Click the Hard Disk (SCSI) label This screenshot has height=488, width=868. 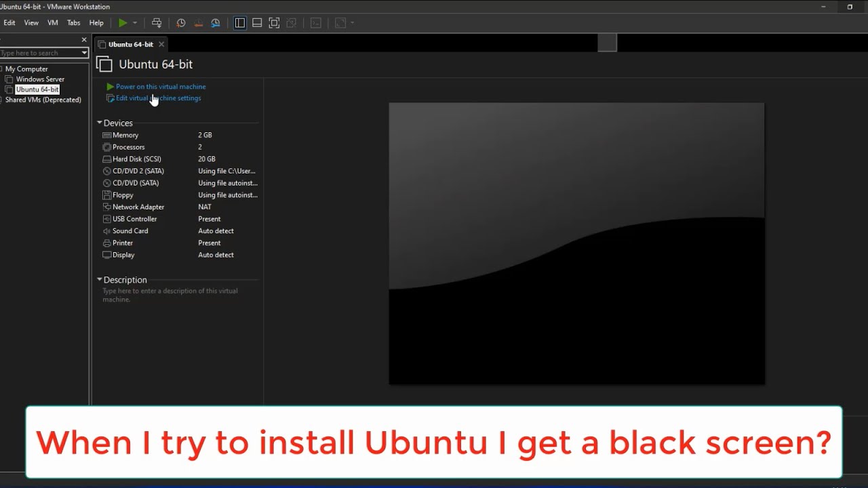137,159
